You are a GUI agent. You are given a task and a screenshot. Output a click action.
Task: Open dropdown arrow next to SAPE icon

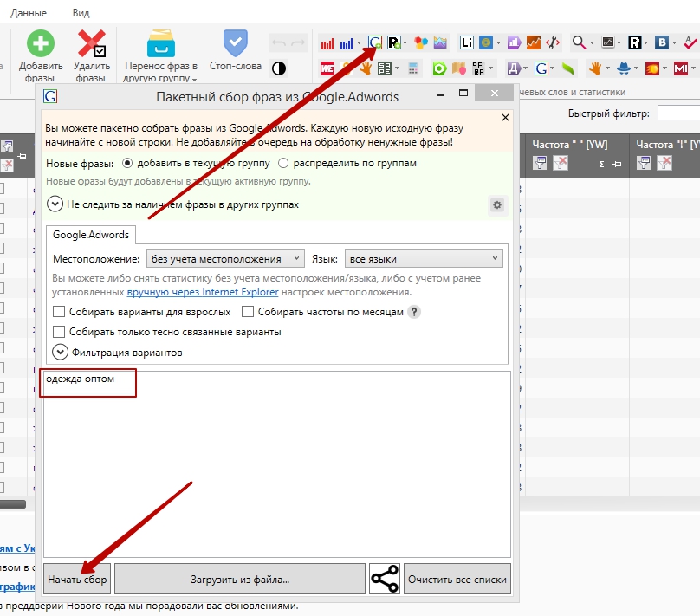(398, 68)
